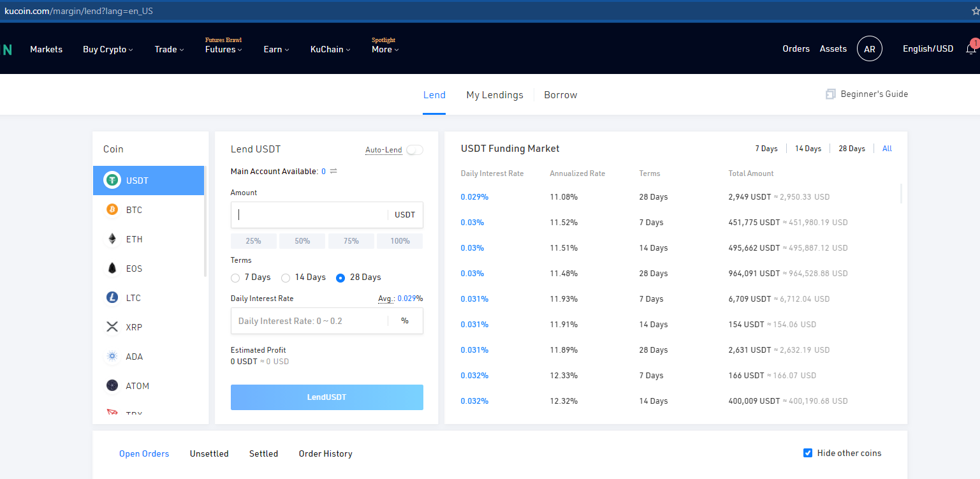This screenshot has width=980, height=479.
Task: Set amount to 75%
Action: click(351, 241)
